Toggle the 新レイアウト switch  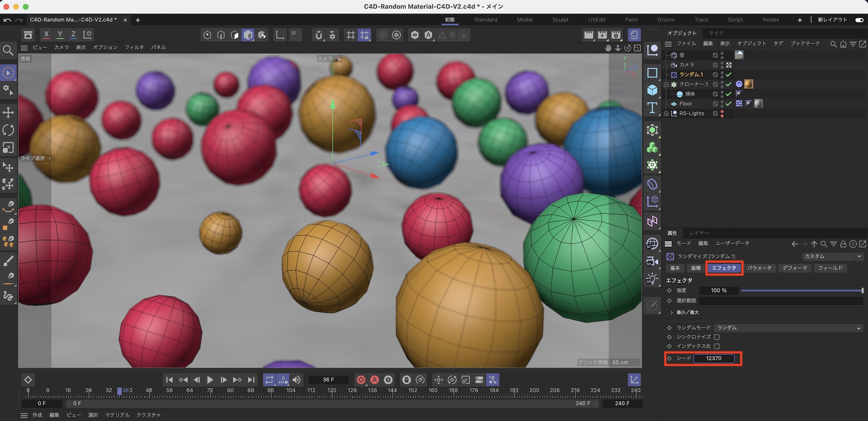coord(859,20)
